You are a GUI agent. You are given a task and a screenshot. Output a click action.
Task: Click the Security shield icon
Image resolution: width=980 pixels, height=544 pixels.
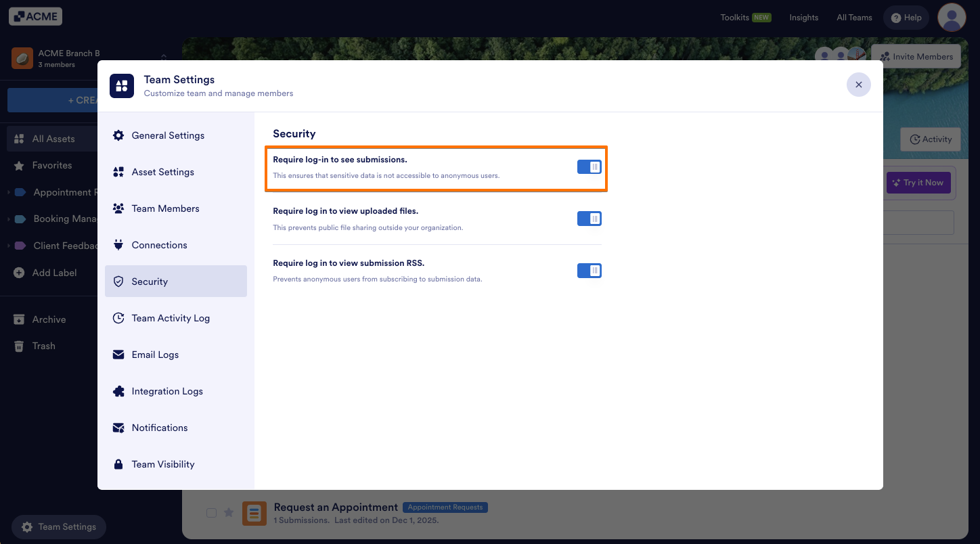coord(118,281)
